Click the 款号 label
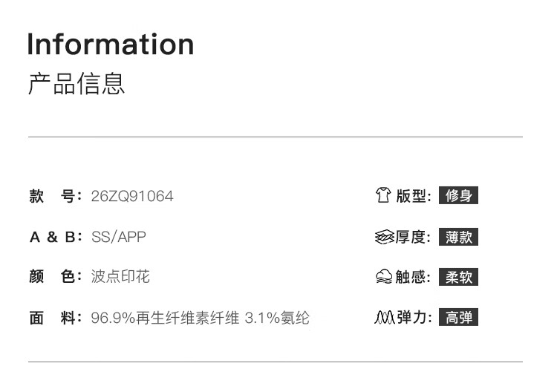557x392 pixels. point(55,197)
